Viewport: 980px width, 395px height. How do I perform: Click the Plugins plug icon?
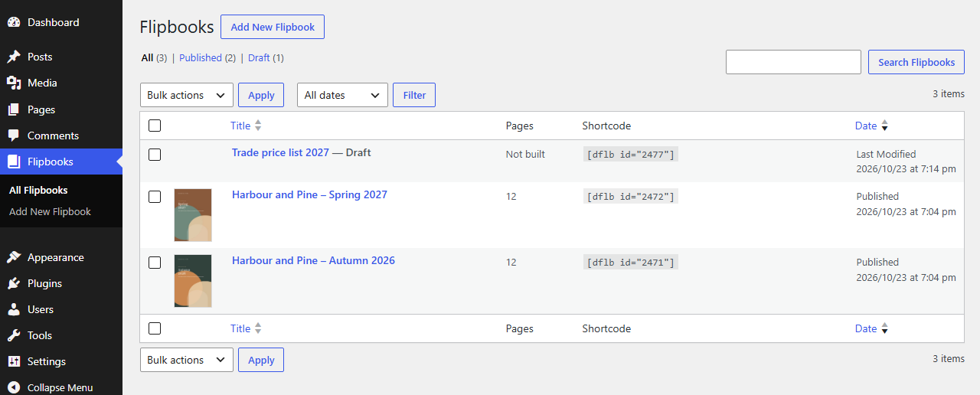point(14,283)
